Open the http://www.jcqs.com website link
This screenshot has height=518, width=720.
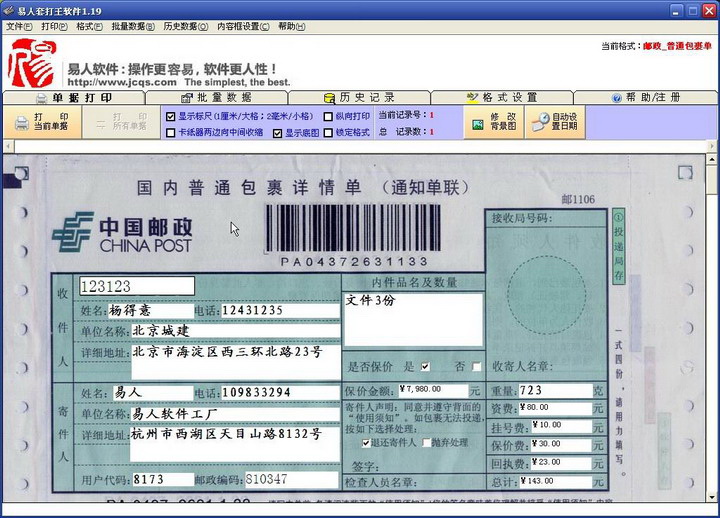122,83
